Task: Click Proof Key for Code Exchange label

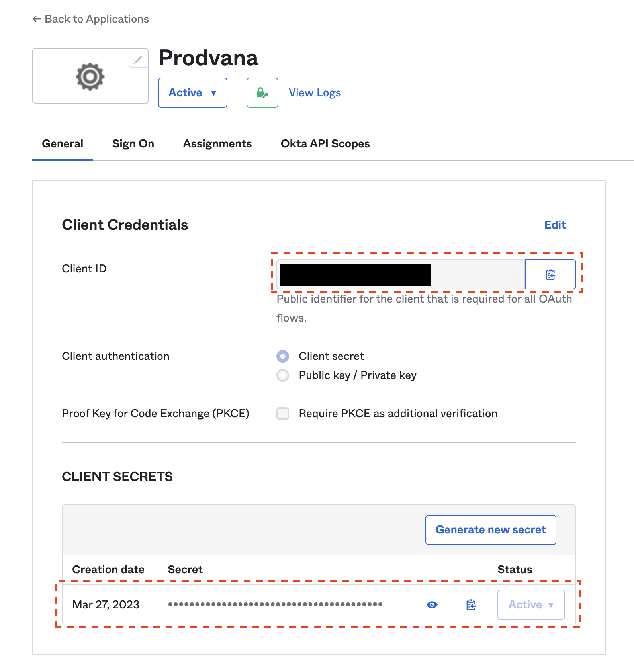Action: (156, 414)
